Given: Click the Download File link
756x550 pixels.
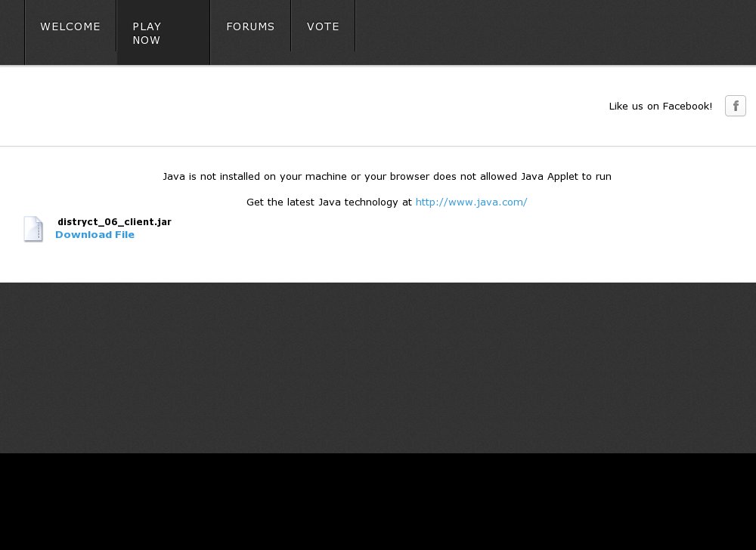Looking at the screenshot, I should click(94, 235).
